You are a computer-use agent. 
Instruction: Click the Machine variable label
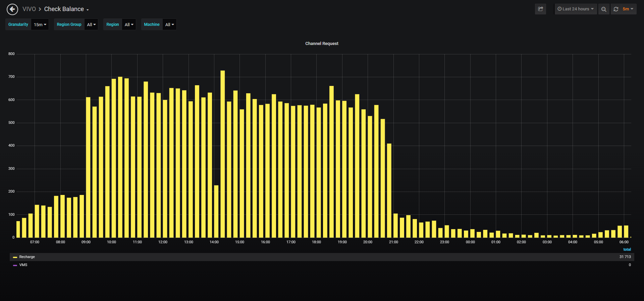coord(152,24)
